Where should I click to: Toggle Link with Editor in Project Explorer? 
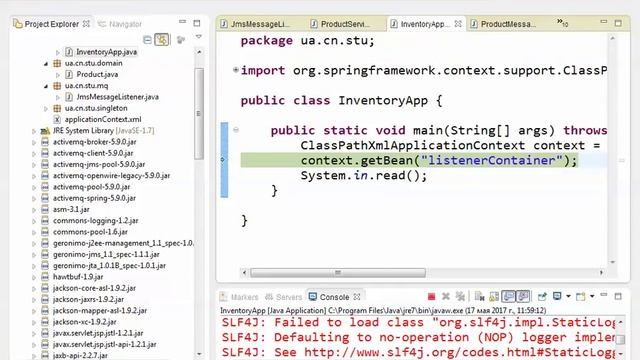pos(162,40)
